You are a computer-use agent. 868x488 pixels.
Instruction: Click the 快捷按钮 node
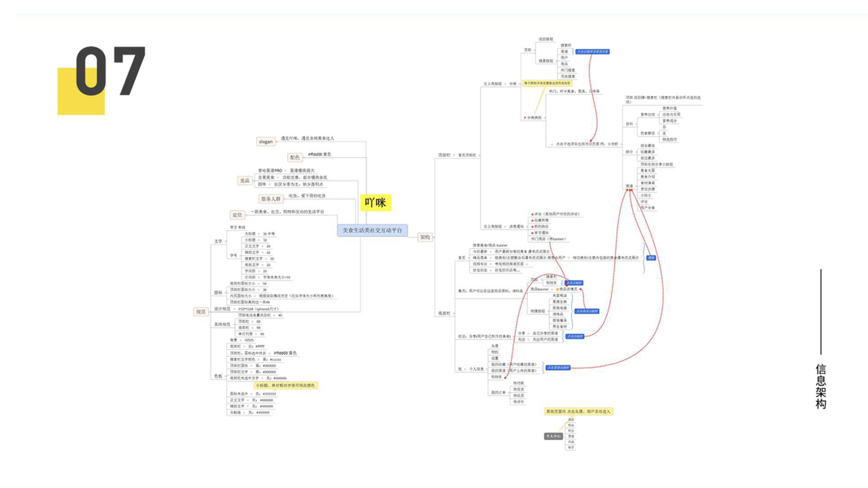tap(538, 312)
